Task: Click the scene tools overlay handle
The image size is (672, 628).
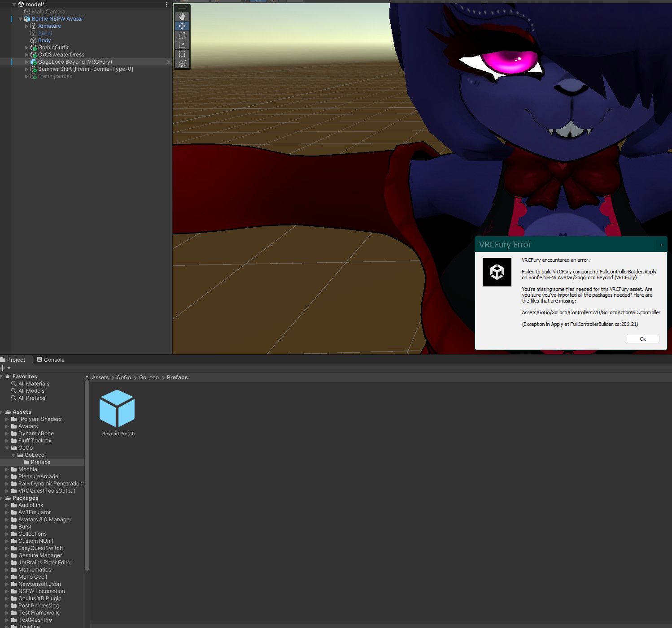Action: point(182,8)
